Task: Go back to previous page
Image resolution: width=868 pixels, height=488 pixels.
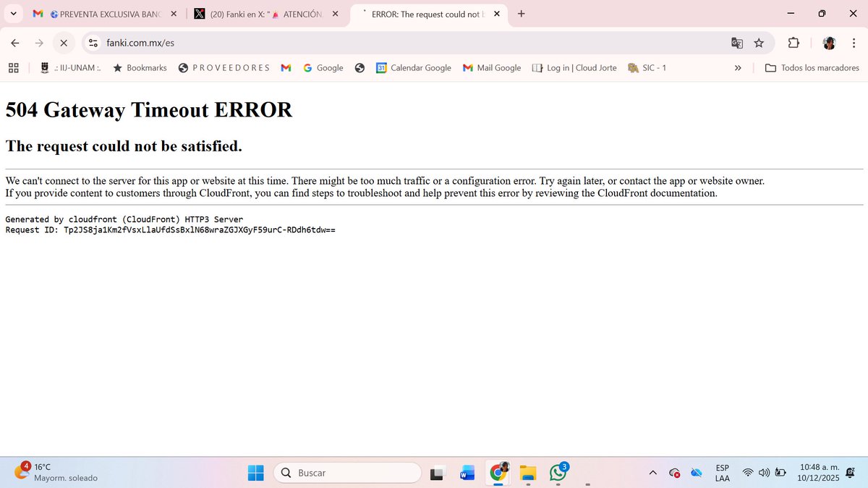Action: point(15,43)
